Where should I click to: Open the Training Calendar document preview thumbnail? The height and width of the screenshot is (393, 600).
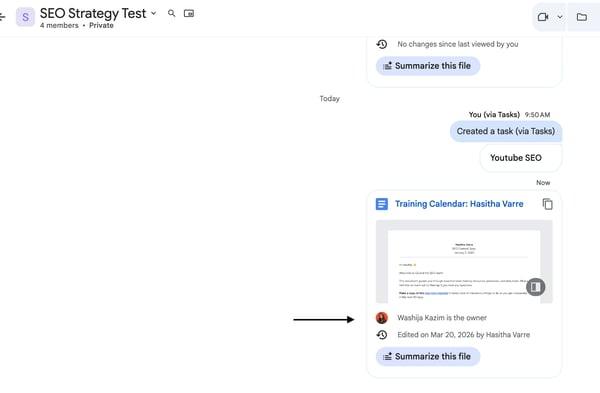(x=464, y=262)
